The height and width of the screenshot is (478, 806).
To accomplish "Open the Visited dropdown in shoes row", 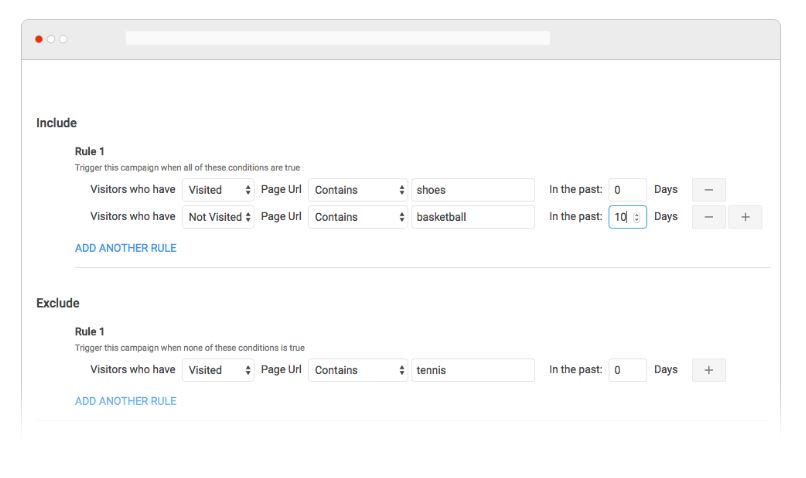I will point(218,190).
